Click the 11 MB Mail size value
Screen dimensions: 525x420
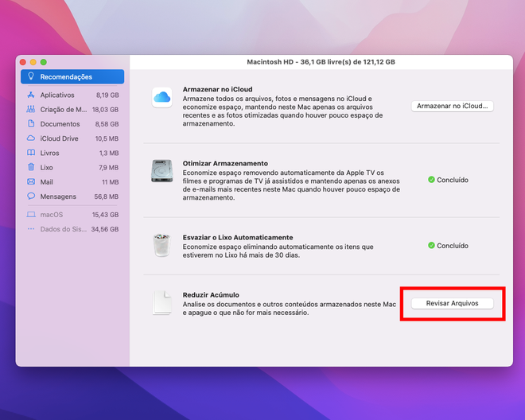coord(110,182)
